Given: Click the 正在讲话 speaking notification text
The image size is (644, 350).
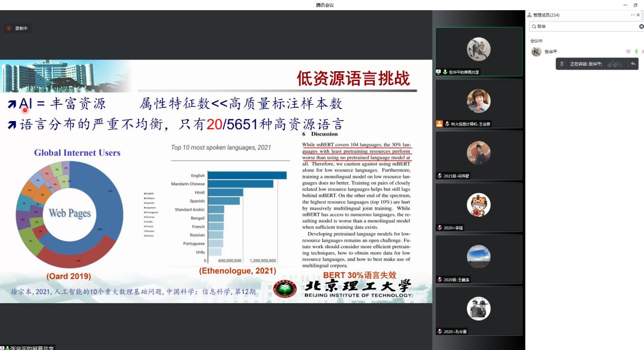Looking at the screenshot, I should (x=586, y=64).
